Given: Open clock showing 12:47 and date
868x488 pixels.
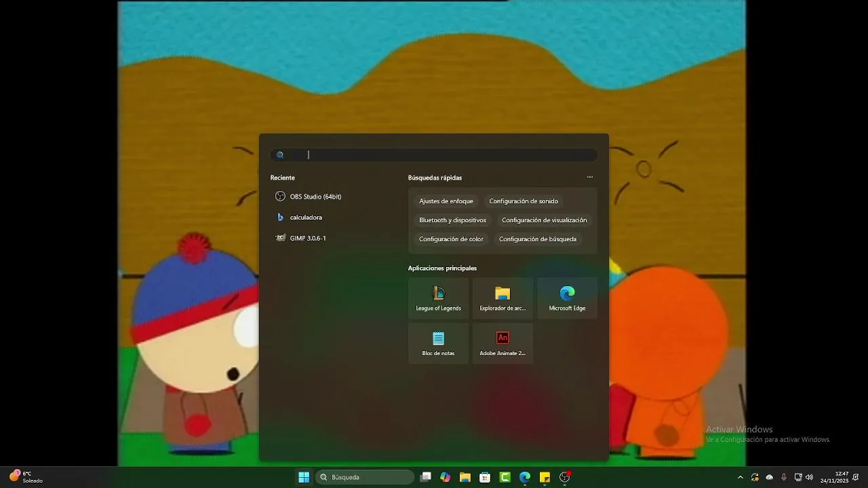Looking at the screenshot, I should tap(834, 477).
